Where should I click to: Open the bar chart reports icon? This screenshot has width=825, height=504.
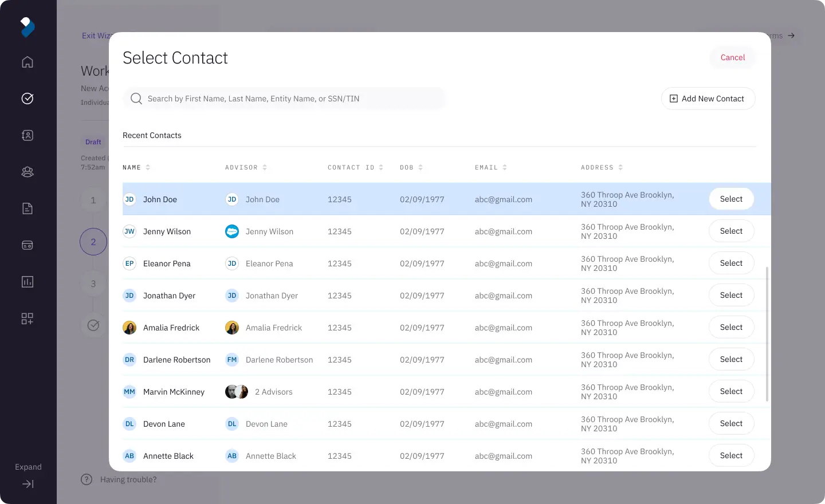coord(27,282)
